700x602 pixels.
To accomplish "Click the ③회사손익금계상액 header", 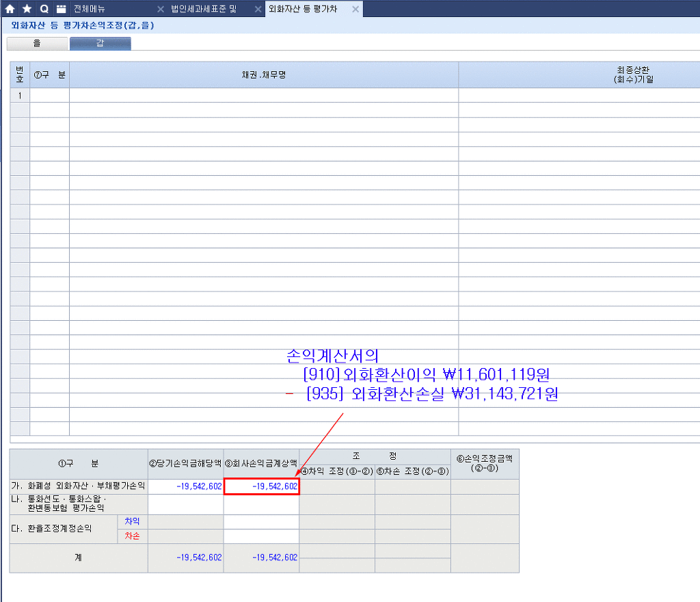I will tap(262, 464).
